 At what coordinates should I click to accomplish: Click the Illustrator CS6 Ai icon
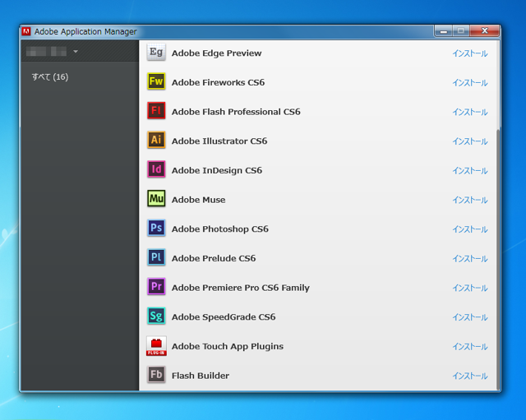156,140
